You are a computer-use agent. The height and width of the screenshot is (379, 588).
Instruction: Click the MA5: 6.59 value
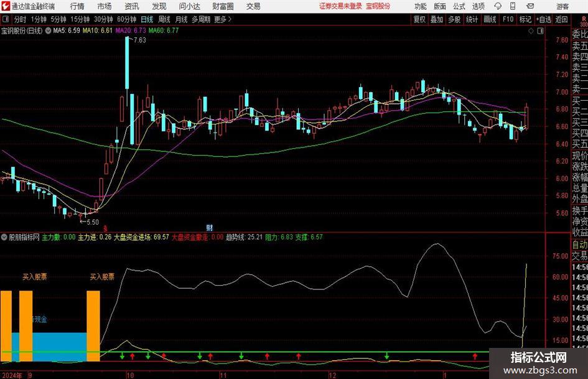click(x=67, y=30)
